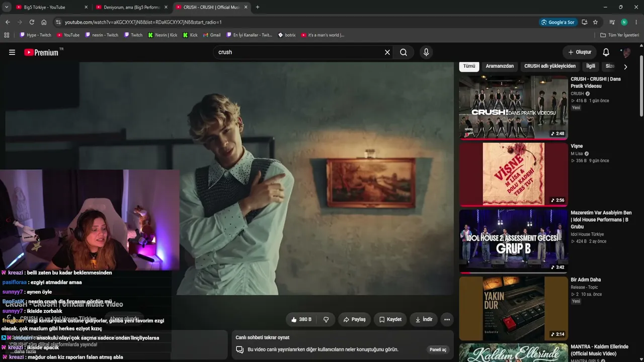Click Canlı sohbeti tekrar oynat text
Viewport: 644px width, 362px height.
(x=263, y=337)
